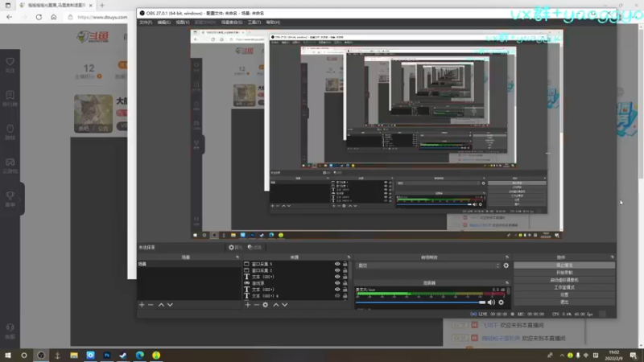The height and width of the screenshot is (362, 644).
Task: Click the Douyu logo in the browser
Action: [x=93, y=37]
